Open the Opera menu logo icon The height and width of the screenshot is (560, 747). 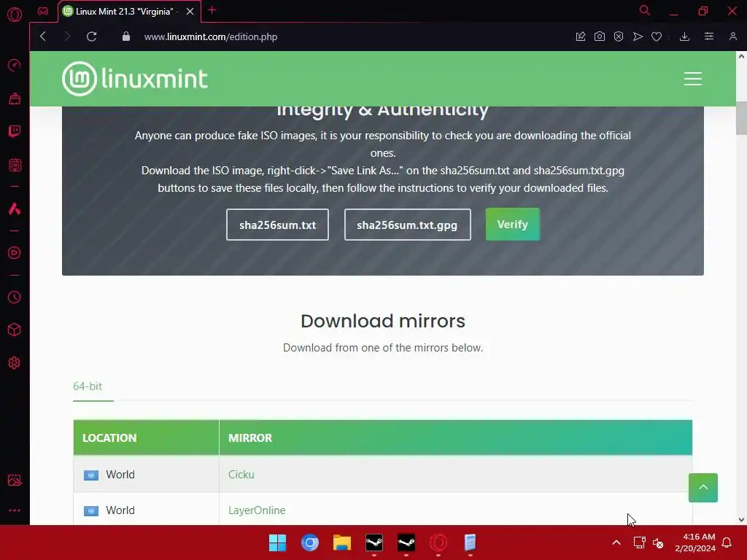15,15
